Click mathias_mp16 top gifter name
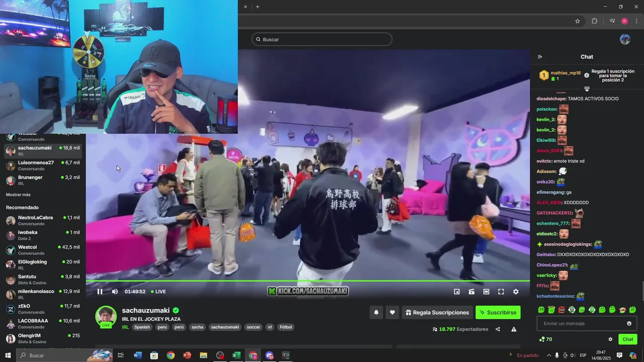Image resolution: width=644 pixels, height=362 pixels. coord(566,73)
